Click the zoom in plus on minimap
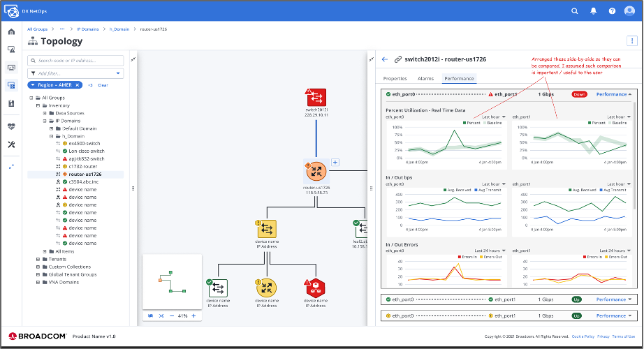 pyautogui.click(x=193, y=316)
